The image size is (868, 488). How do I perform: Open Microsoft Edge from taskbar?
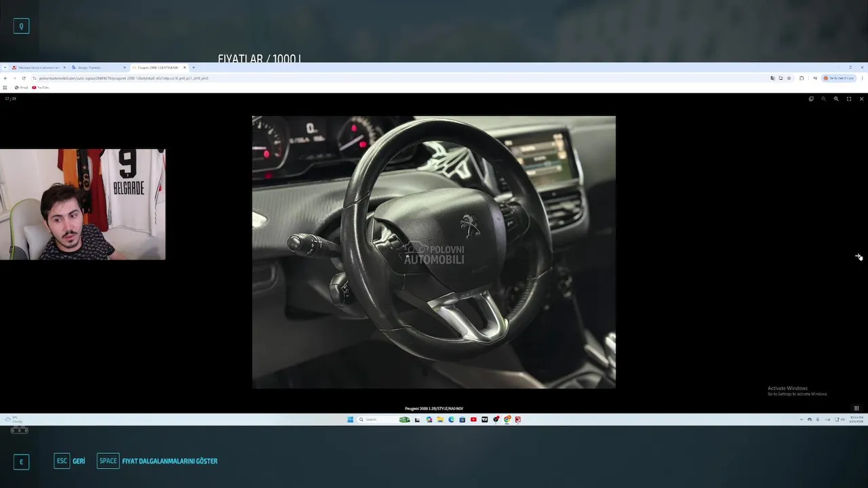click(451, 420)
